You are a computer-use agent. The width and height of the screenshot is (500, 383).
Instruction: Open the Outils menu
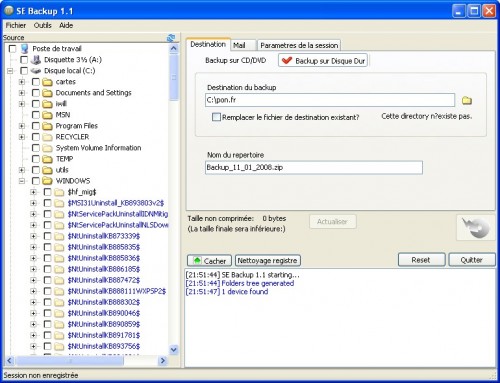tap(43, 25)
